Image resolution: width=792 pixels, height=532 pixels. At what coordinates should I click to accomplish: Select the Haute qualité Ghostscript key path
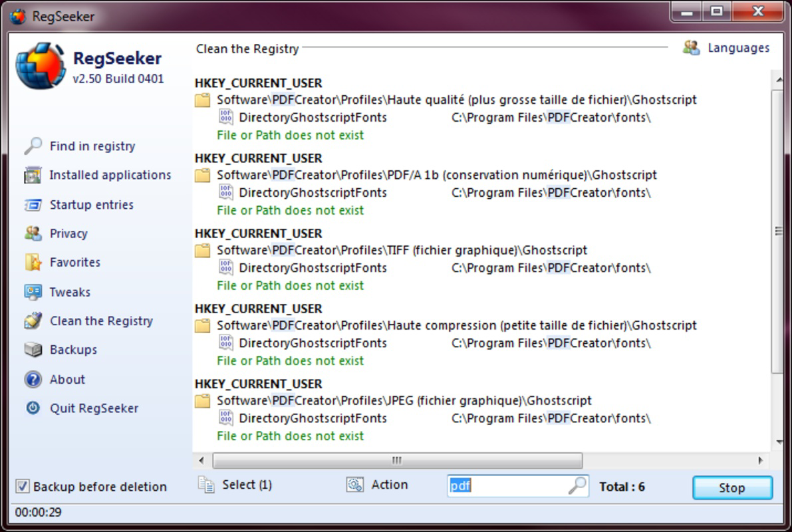tap(457, 100)
